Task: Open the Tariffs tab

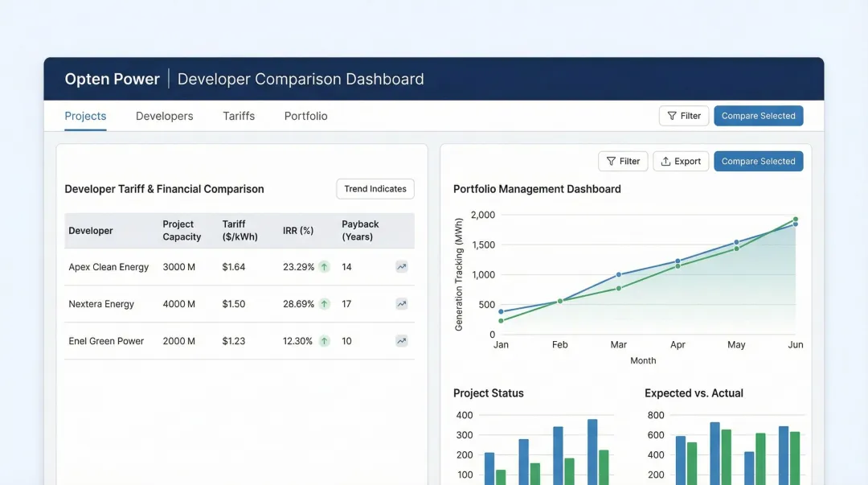Action: [x=238, y=116]
